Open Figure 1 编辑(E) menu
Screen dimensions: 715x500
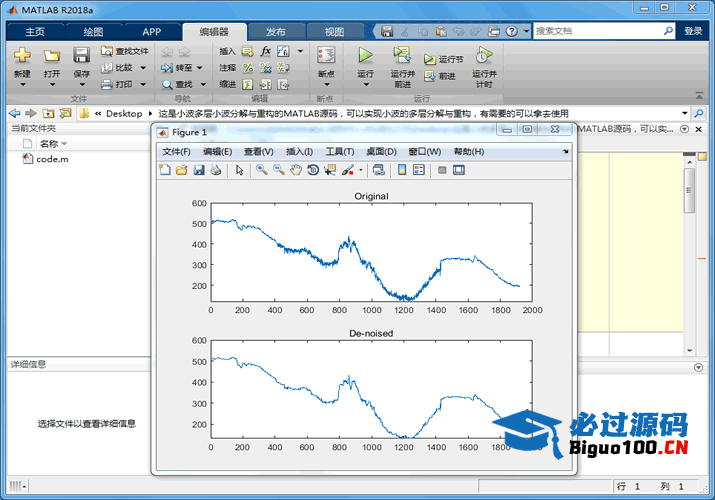(218, 152)
